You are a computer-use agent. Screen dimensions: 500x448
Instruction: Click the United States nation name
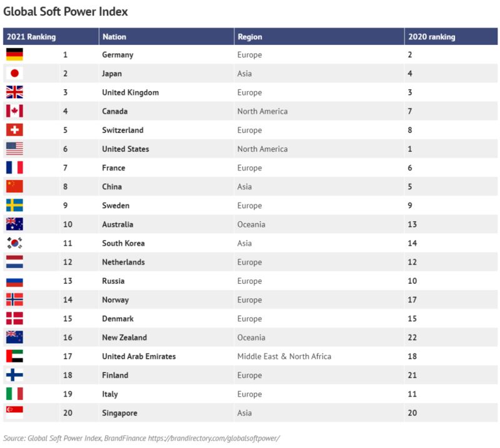coord(126,149)
